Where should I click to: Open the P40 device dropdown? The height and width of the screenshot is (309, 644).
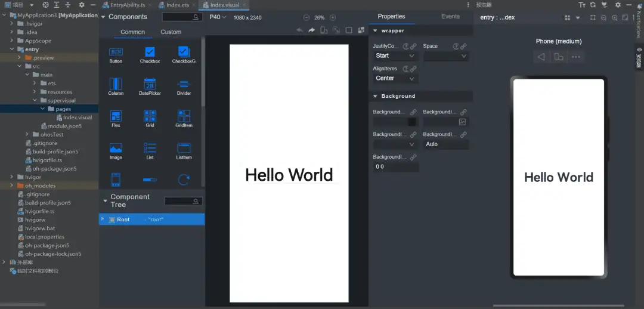(218, 17)
